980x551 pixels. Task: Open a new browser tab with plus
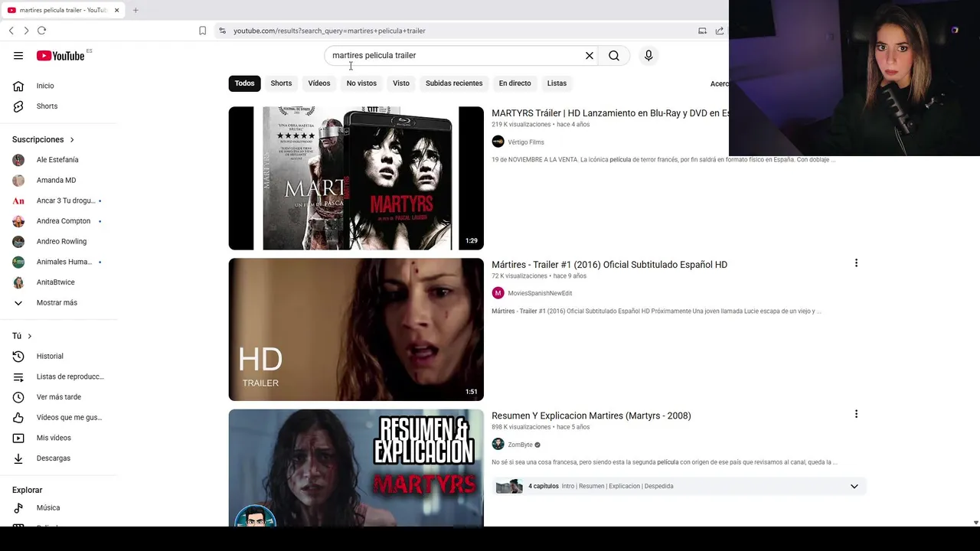tap(136, 10)
